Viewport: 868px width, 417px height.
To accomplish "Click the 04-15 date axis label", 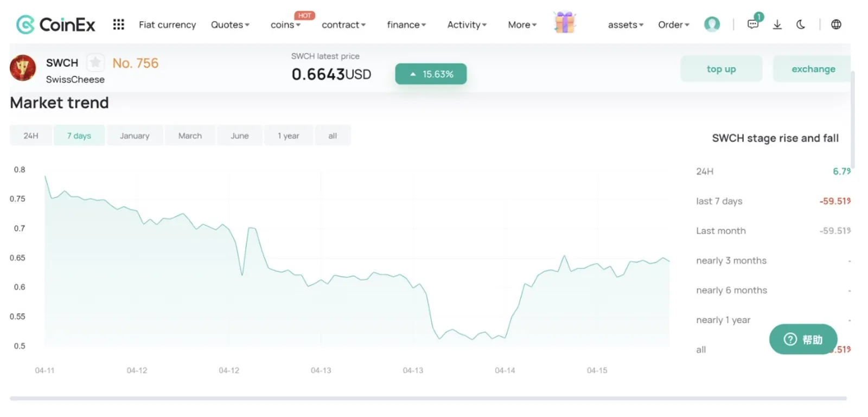I will [x=597, y=370].
